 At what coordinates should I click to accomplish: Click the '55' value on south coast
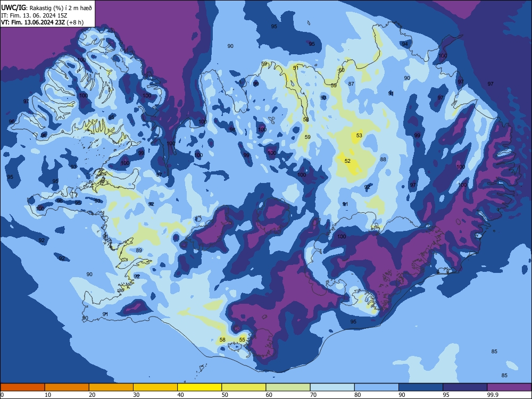point(242,339)
